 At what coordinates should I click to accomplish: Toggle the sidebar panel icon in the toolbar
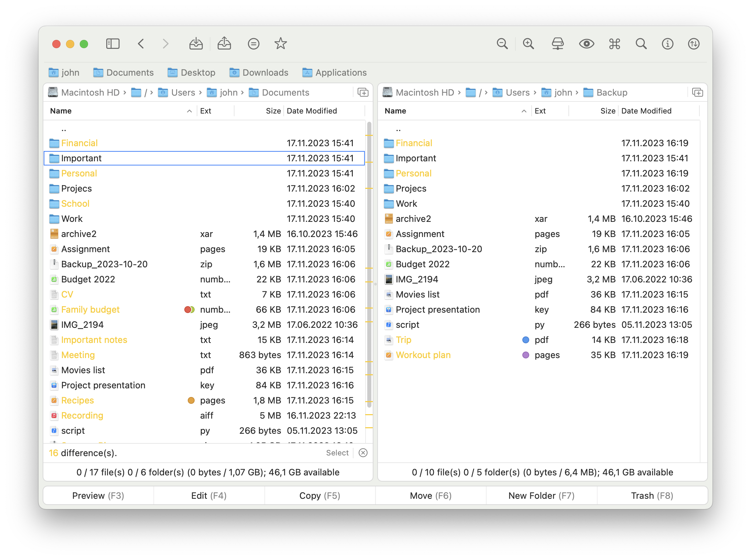coord(112,44)
